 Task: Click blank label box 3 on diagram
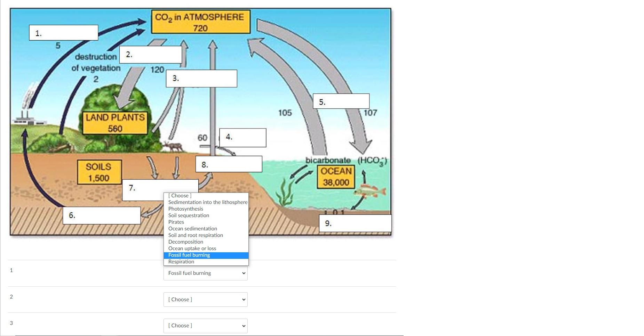[201, 79]
